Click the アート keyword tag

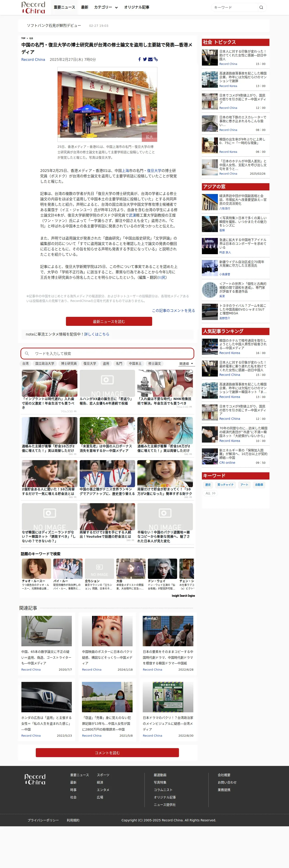click(x=244, y=484)
